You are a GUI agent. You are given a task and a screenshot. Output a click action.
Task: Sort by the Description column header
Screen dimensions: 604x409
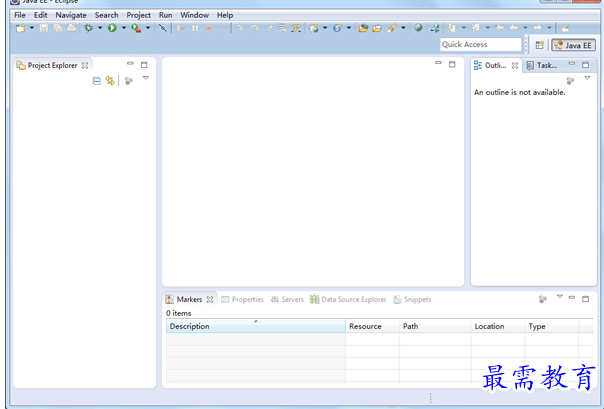256,326
